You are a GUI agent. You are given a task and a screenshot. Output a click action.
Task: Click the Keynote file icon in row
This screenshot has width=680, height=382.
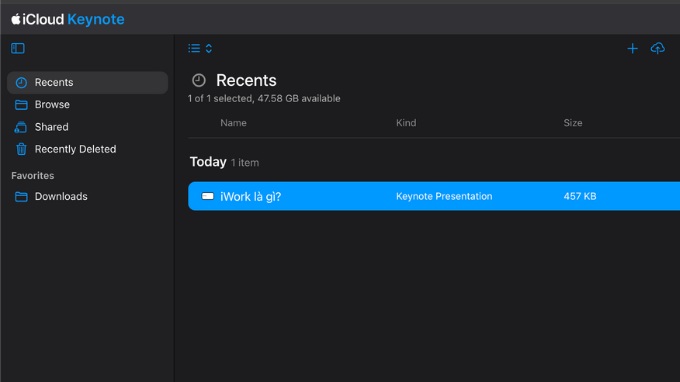point(208,196)
